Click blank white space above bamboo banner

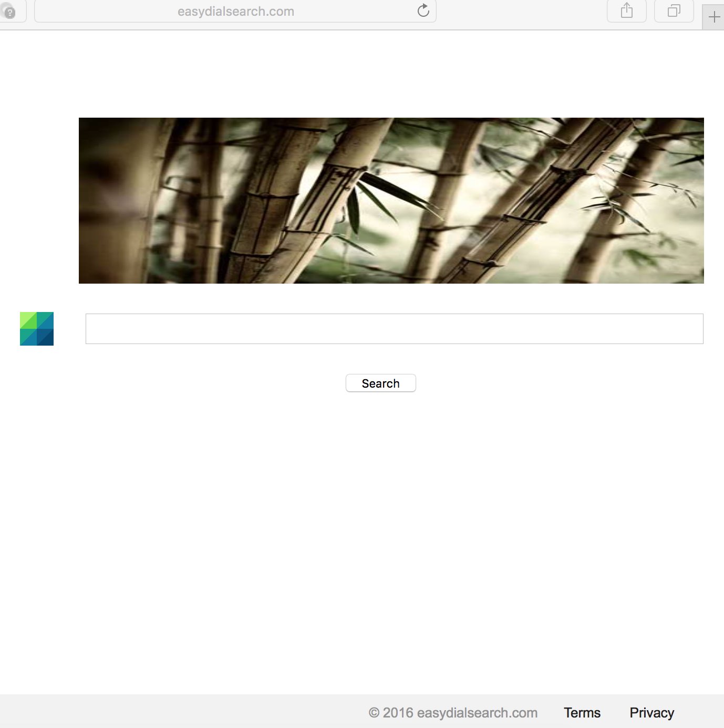(368, 74)
